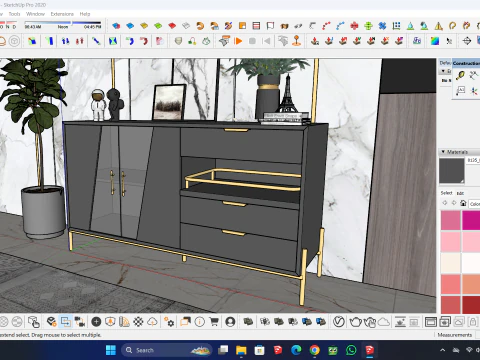Open the Windows Start menu
This screenshot has width=480, height=360.
pyautogui.click(x=111, y=350)
